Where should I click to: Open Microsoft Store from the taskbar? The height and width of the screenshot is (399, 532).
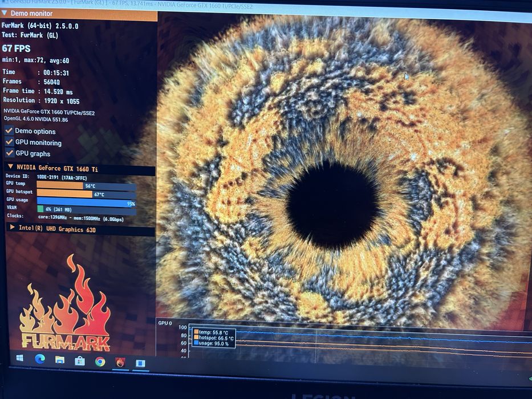click(x=80, y=361)
